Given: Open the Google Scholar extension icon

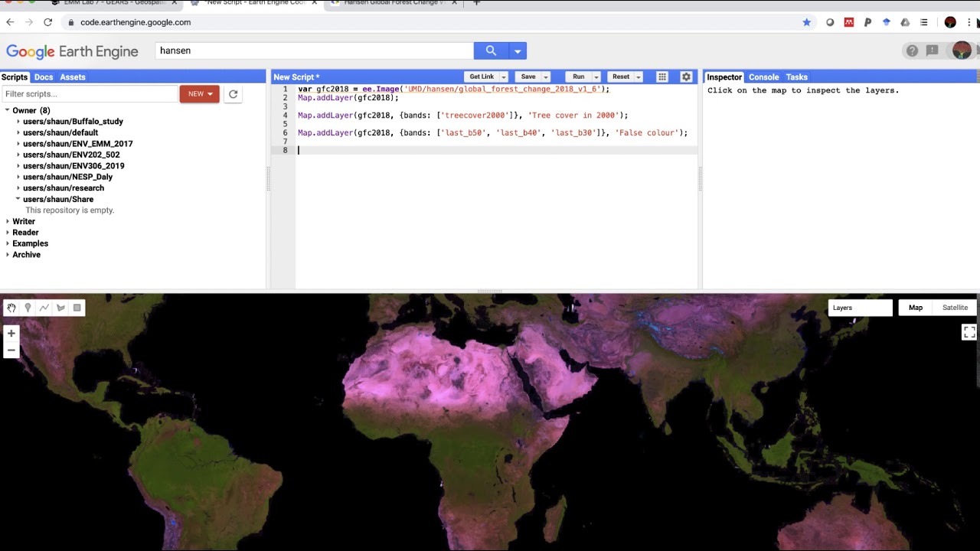Looking at the screenshot, I should point(886,22).
